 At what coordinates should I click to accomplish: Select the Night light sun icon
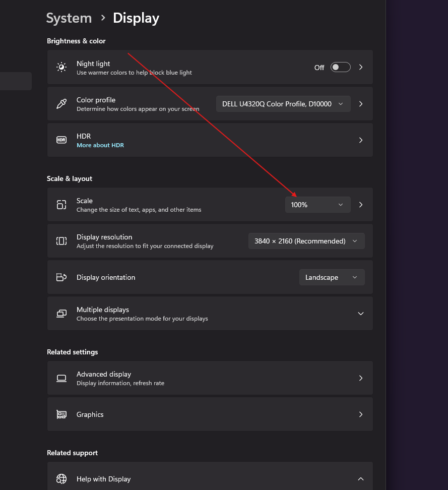pos(61,67)
